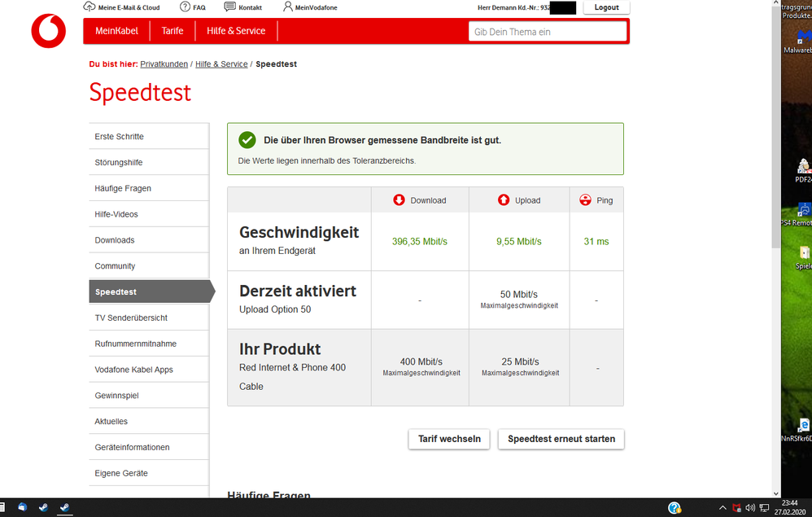Open Eigene Geräte in sidebar
The height and width of the screenshot is (517, 812).
[149, 473]
